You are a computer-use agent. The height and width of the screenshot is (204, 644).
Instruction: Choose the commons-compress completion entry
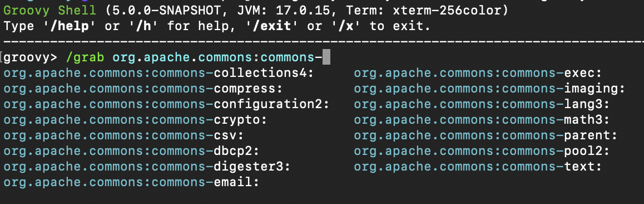point(143,89)
